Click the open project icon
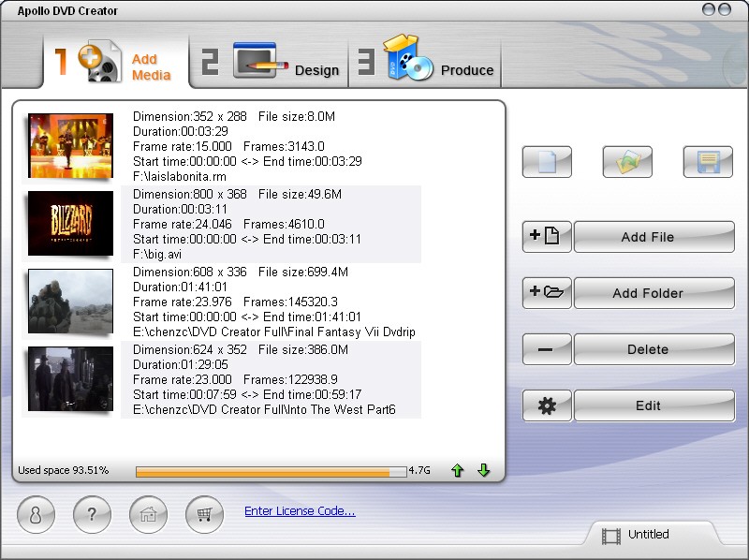This screenshot has width=749, height=560. (x=627, y=162)
